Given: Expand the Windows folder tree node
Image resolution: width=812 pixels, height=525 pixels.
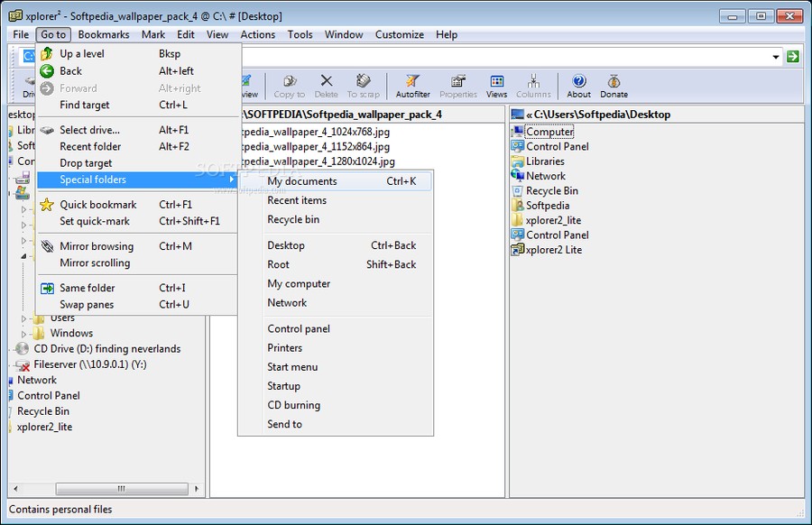Looking at the screenshot, I should click(23, 334).
